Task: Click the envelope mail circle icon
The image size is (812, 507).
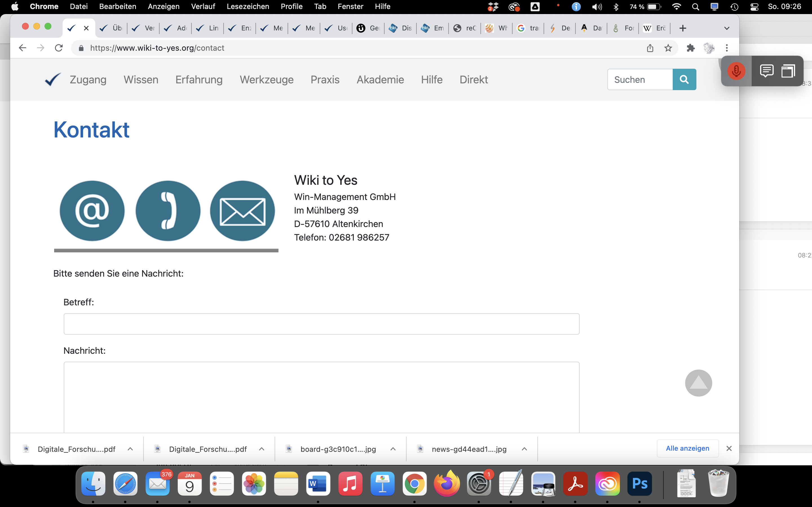Action: tap(242, 211)
